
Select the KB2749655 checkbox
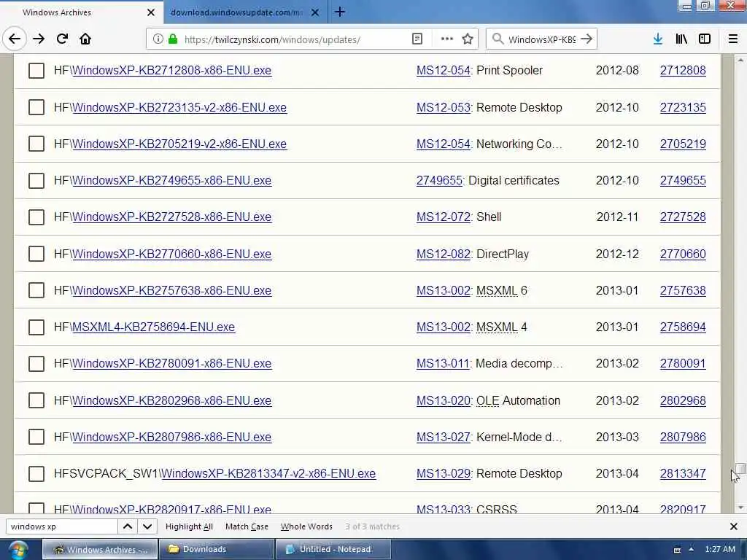[x=36, y=181]
